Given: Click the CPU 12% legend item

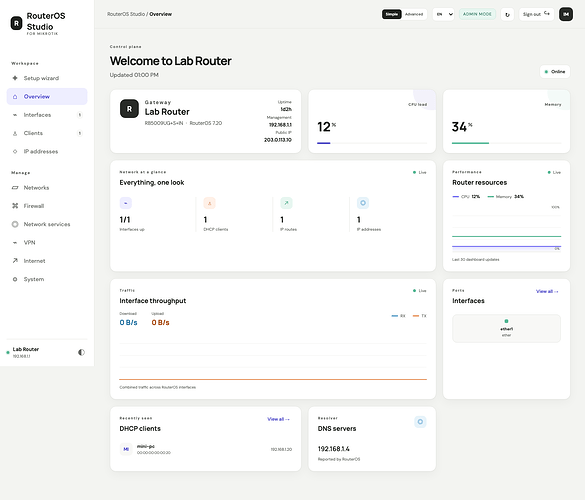Looking at the screenshot, I should point(466,197).
